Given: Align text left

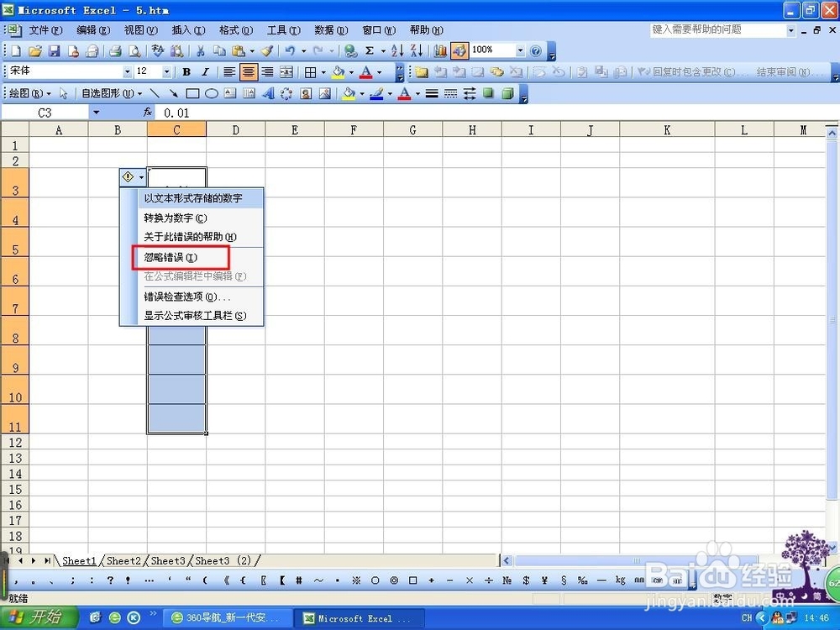Looking at the screenshot, I should [x=229, y=71].
